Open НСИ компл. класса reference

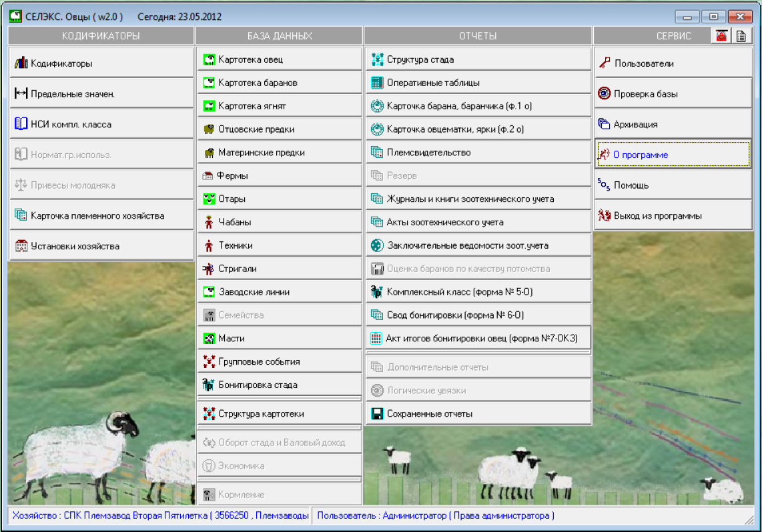pyautogui.click(x=101, y=124)
